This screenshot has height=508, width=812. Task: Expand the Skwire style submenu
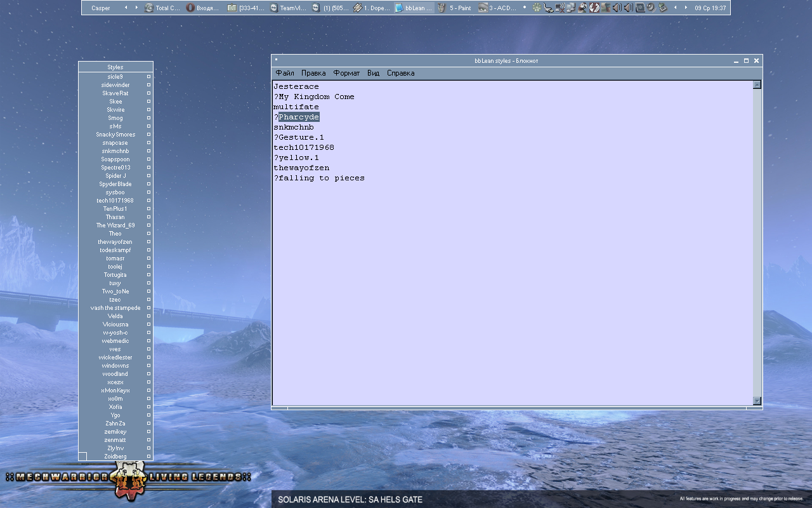pyautogui.click(x=149, y=110)
